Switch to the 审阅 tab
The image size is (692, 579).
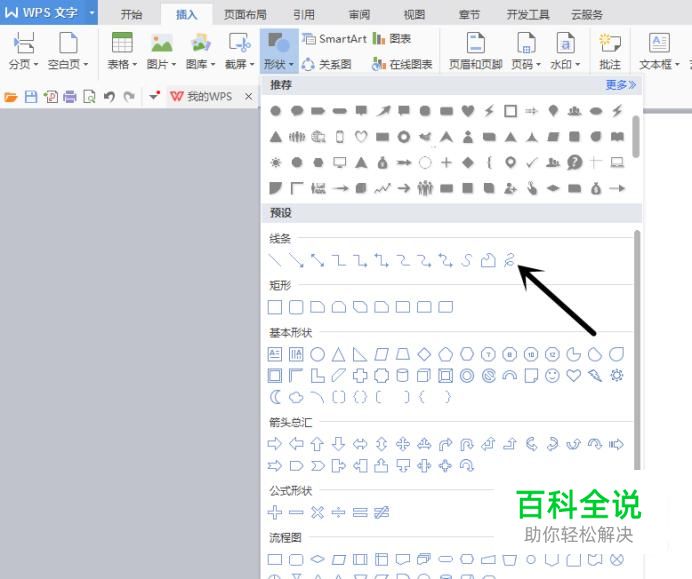coord(359,15)
